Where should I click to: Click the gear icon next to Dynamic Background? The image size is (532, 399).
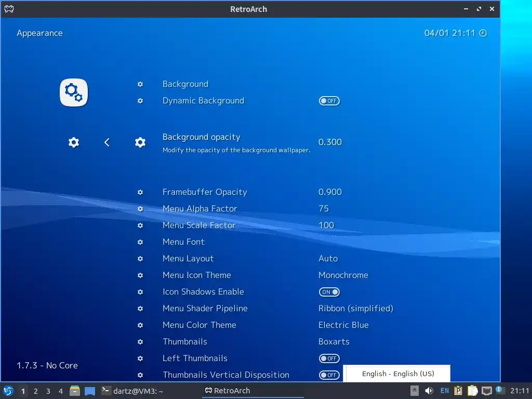click(x=140, y=101)
